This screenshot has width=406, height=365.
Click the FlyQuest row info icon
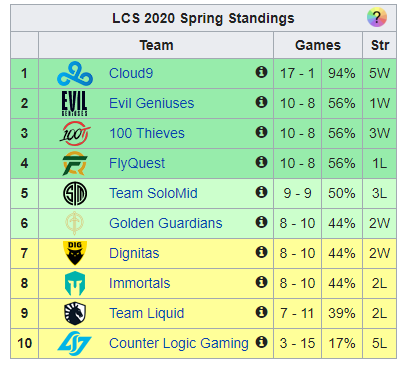[261, 162]
